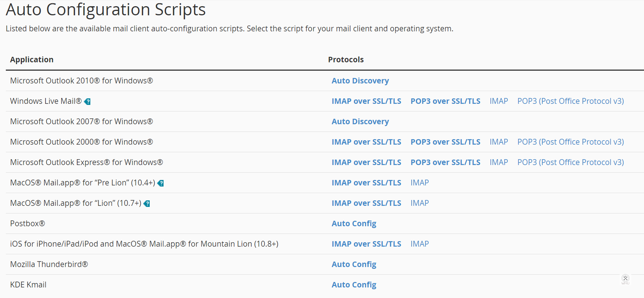The width and height of the screenshot is (644, 298).
Task: Click the MacOS Mail.app Pre Lion (10.4+) label
Action: [83, 183]
